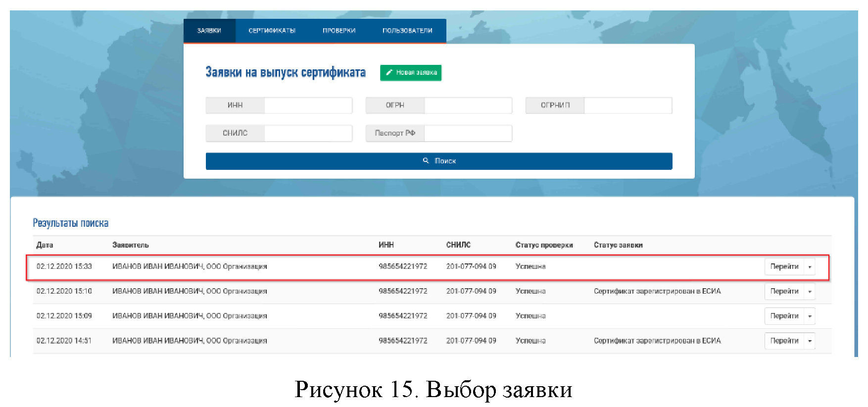
Task: Click Перейти on the 02.12.2020 14:51 row
Action: (784, 341)
